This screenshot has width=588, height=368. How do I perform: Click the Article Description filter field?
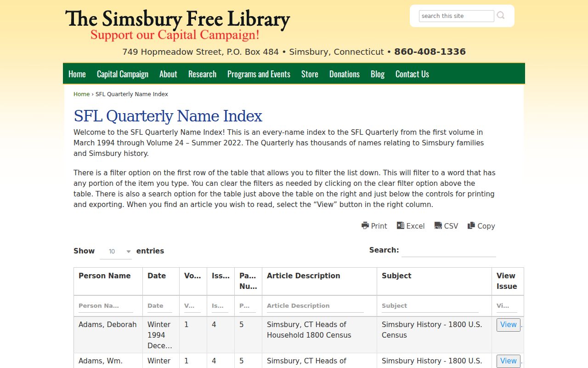click(x=315, y=306)
